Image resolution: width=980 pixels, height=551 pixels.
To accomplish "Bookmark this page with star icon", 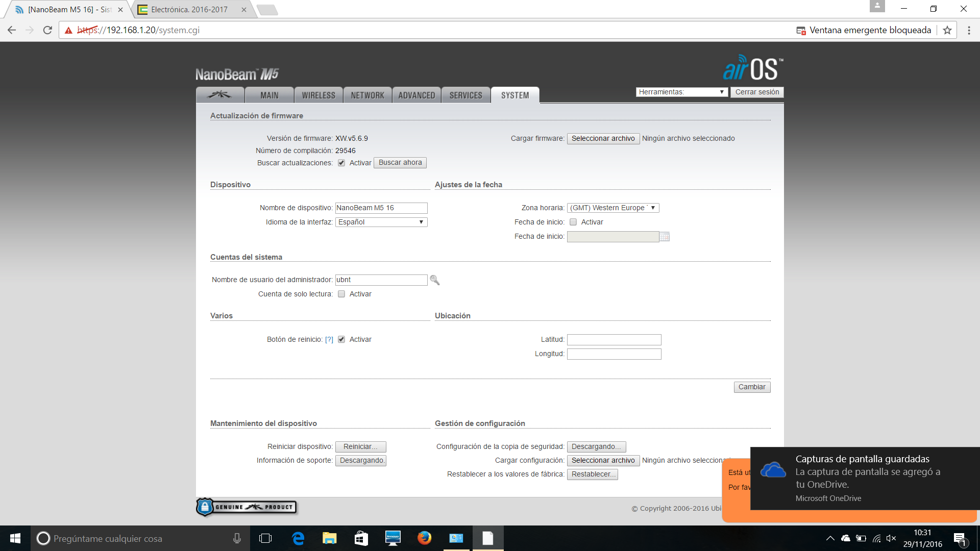I will pyautogui.click(x=947, y=30).
